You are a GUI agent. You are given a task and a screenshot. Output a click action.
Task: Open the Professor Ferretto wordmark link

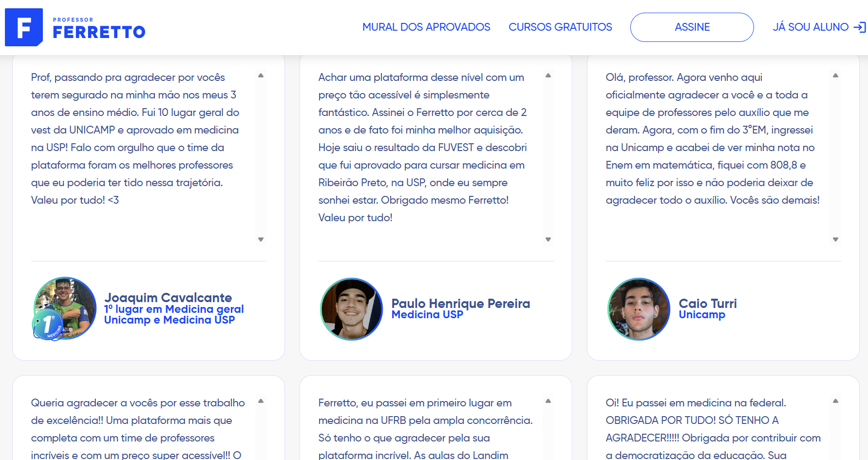(99, 28)
